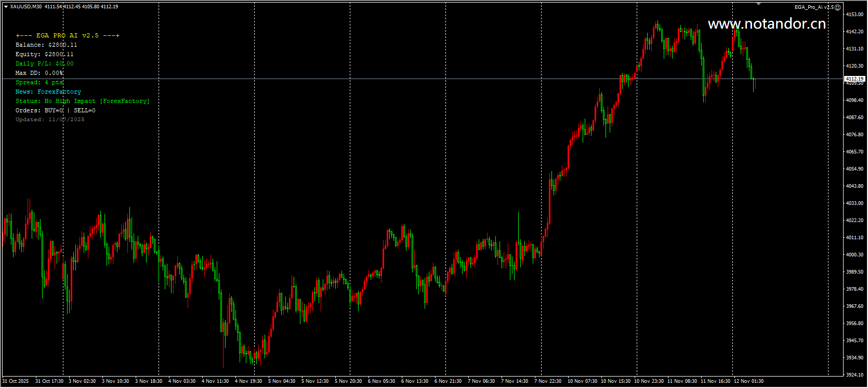
Task: Click the 4131.10 price scale label
Action: click(854, 49)
